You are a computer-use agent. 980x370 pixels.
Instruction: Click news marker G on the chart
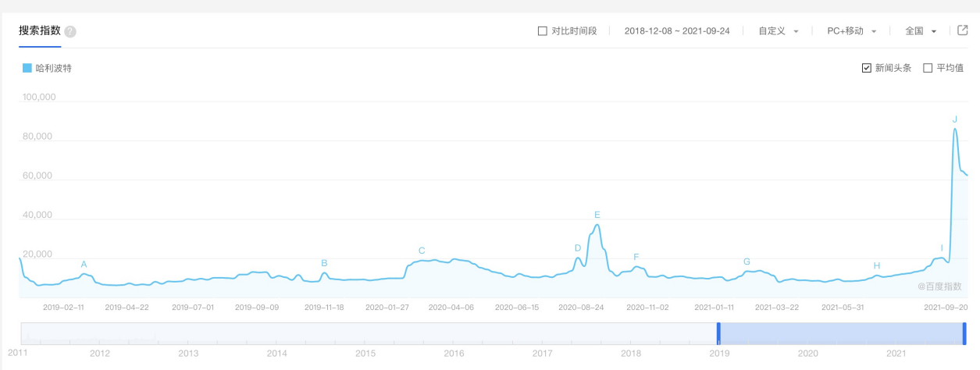point(747,261)
